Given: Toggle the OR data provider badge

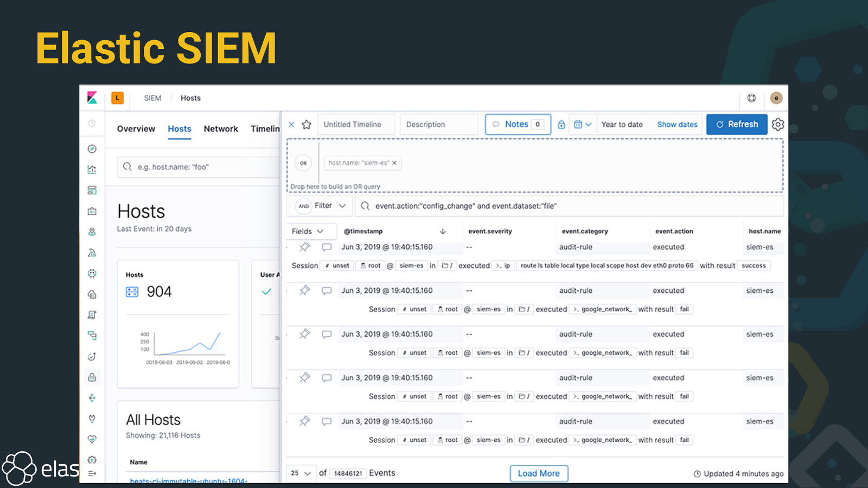Looking at the screenshot, I should pos(303,163).
